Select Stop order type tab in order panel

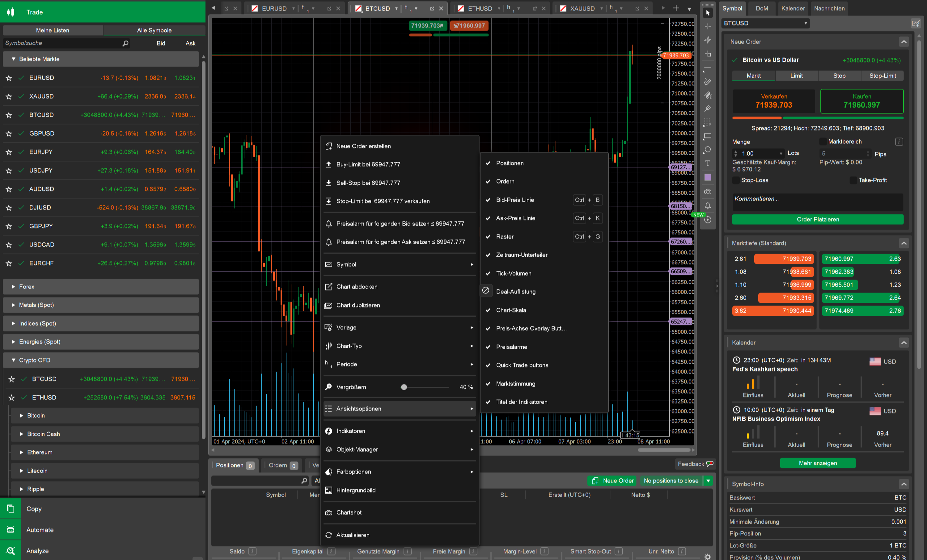(839, 75)
